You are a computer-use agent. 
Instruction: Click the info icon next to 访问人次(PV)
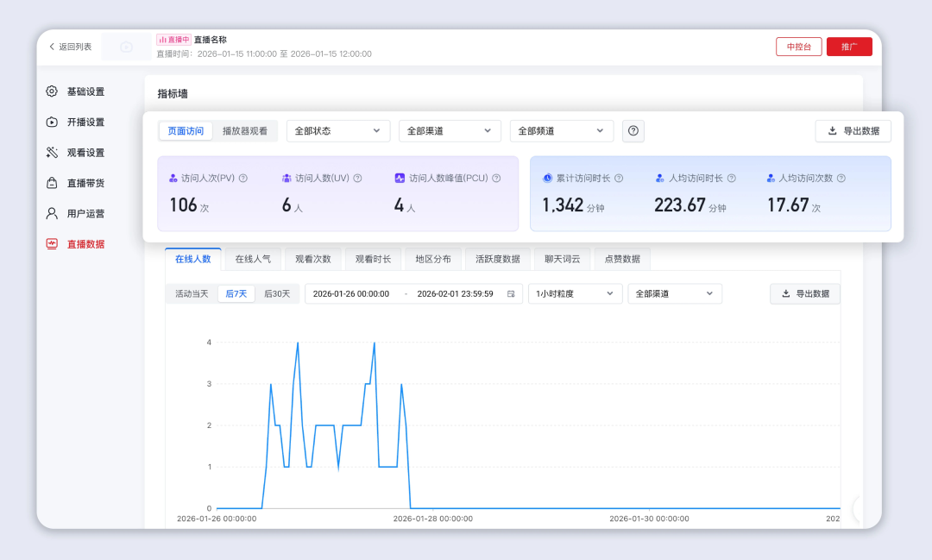[x=243, y=179]
